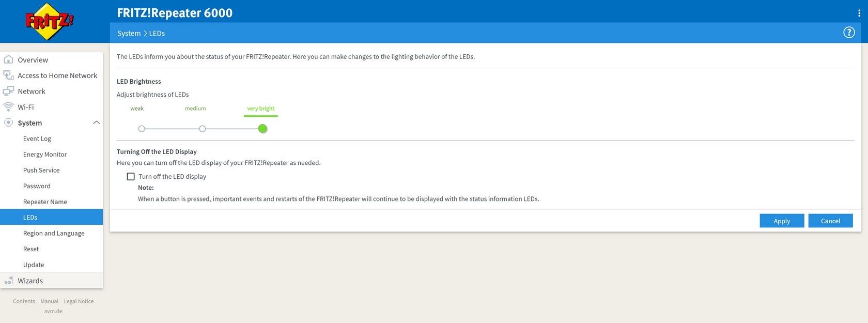
Task: Click System in the breadcrumb
Action: coord(129,33)
